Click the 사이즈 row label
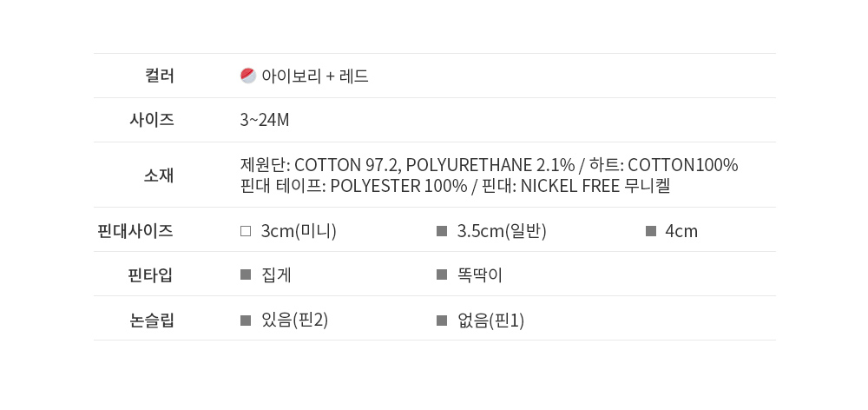This screenshot has height=410, width=868. (x=152, y=120)
